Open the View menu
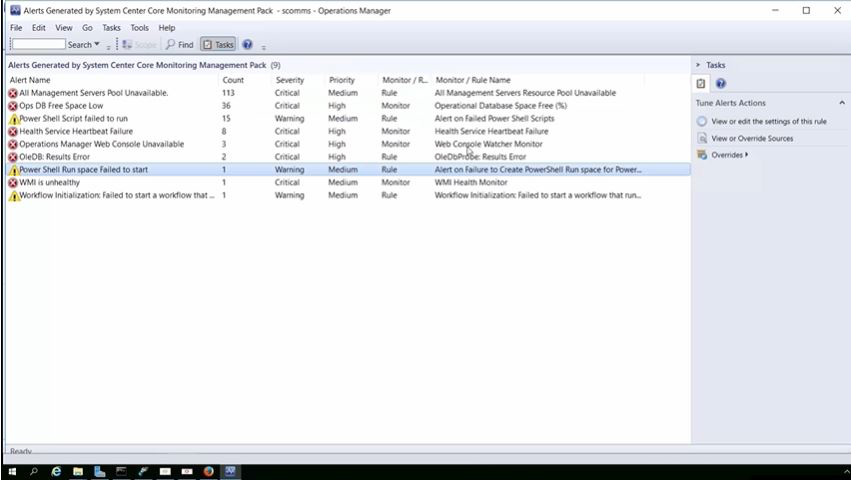The width and height of the screenshot is (851, 480). (x=63, y=28)
